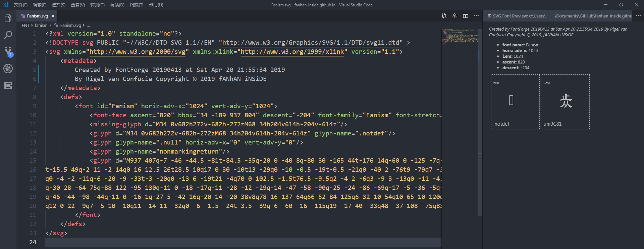644x249 pixels.
Task: Click the closing </svg> tag
Action: [x=56, y=233]
